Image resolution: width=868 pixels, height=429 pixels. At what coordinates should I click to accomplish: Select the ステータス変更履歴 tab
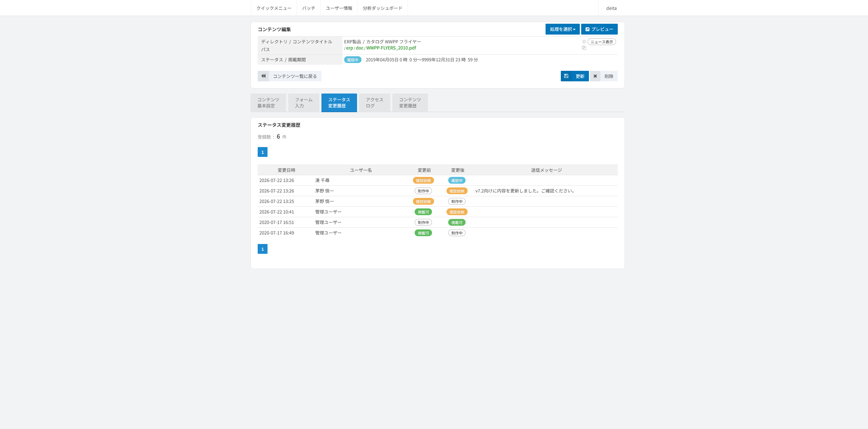coord(339,103)
